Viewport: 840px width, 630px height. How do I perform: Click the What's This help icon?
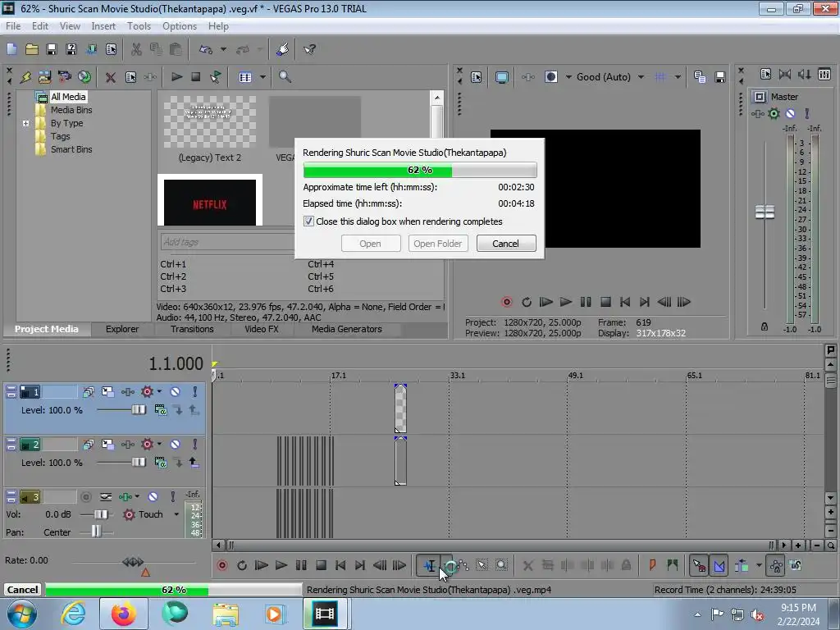point(309,49)
